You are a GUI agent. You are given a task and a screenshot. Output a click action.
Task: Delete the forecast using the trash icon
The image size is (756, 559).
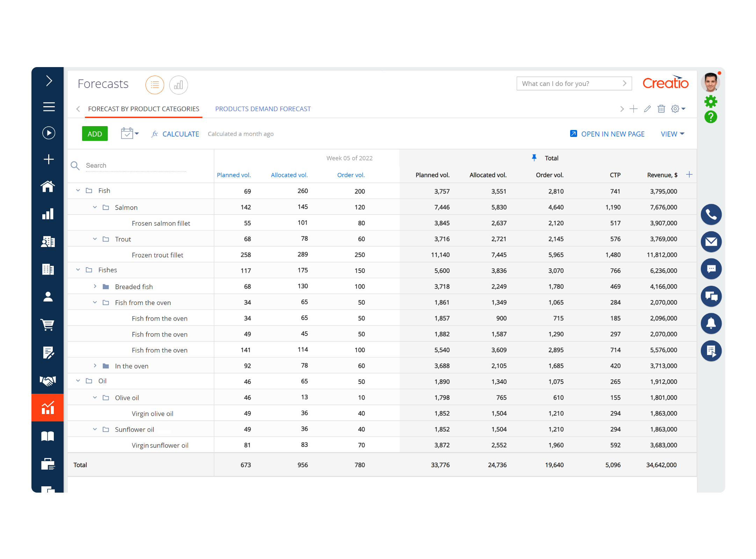click(661, 109)
